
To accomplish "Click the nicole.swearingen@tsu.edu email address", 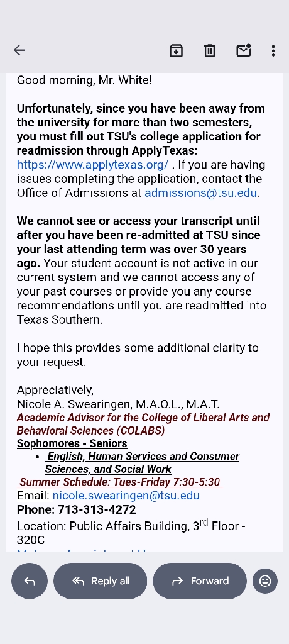I will [126, 496].
